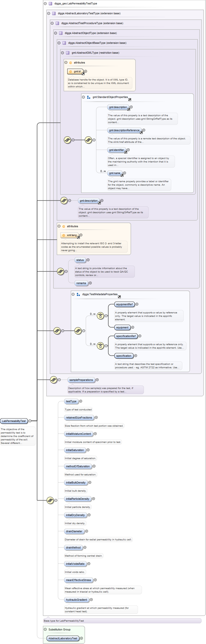Expand the hydraulicGradient element
This screenshot has height=644, width=206.
pyautogui.click(x=91, y=599)
